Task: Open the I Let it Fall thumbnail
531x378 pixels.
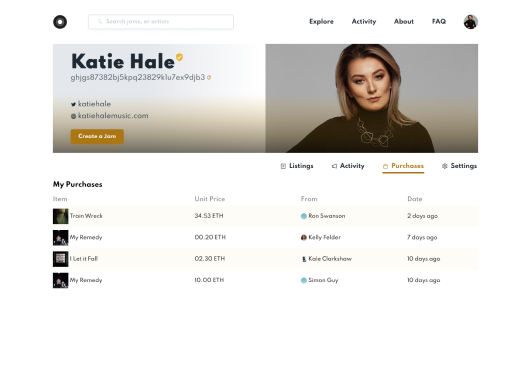Action: tap(61, 259)
